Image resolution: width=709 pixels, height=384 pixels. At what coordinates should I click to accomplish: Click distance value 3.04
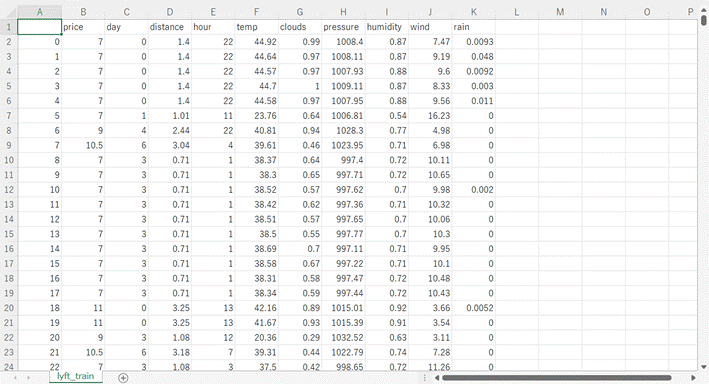tap(170, 145)
